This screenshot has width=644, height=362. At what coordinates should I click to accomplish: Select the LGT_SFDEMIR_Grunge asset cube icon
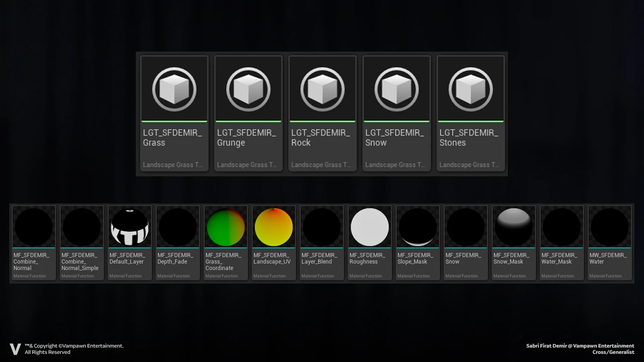pos(248,89)
